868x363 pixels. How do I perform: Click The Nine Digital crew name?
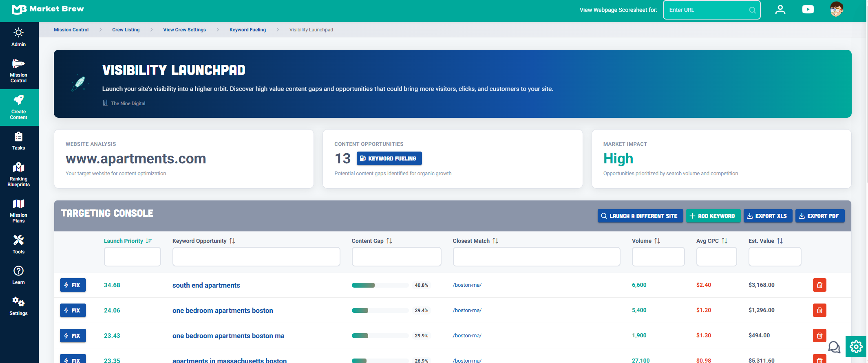pyautogui.click(x=128, y=103)
